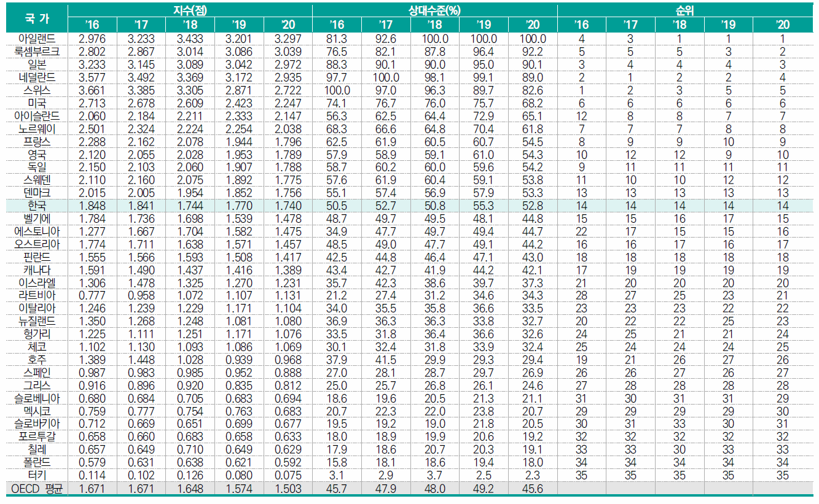Image resolution: width=819 pixels, height=504 pixels.
Task: Click 일본 relative level value 88.3
Action: coord(337,64)
